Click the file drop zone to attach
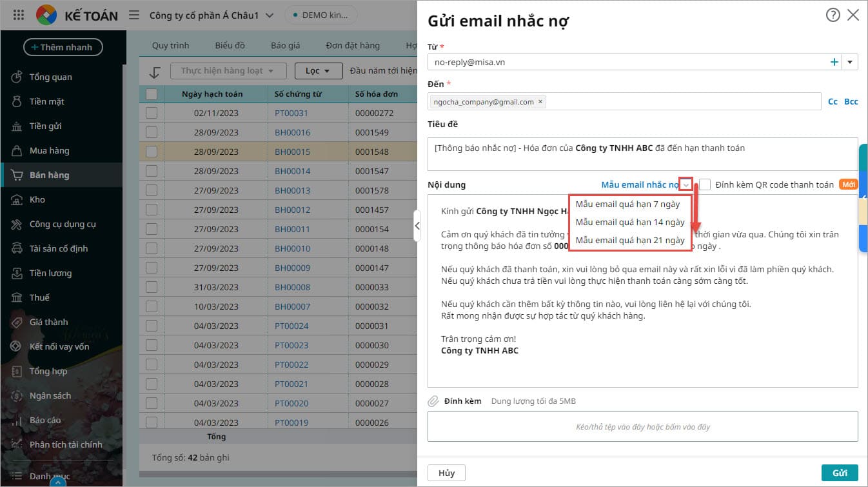Screen dimensions: 868x487 [642, 426]
